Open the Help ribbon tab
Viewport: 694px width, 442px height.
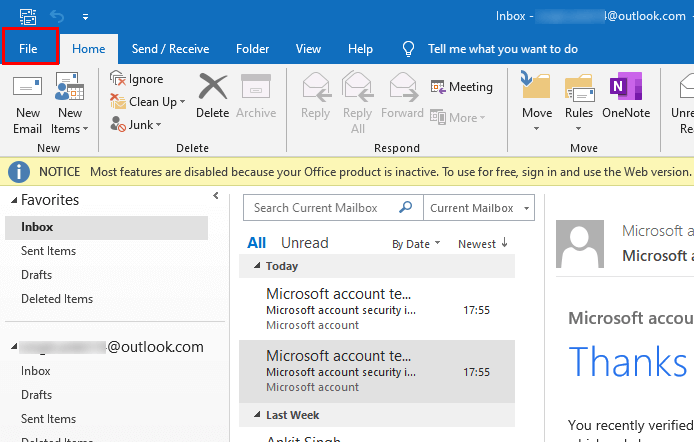tap(360, 49)
